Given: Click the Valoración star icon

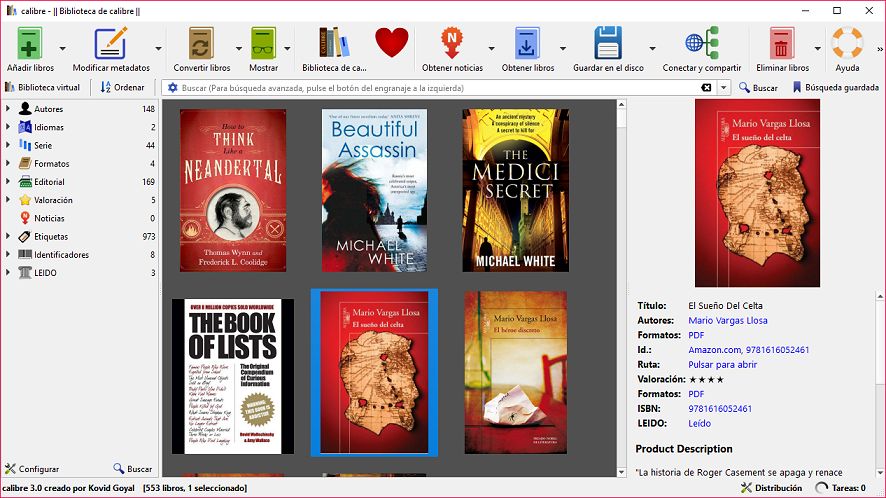Looking at the screenshot, I should tap(25, 200).
